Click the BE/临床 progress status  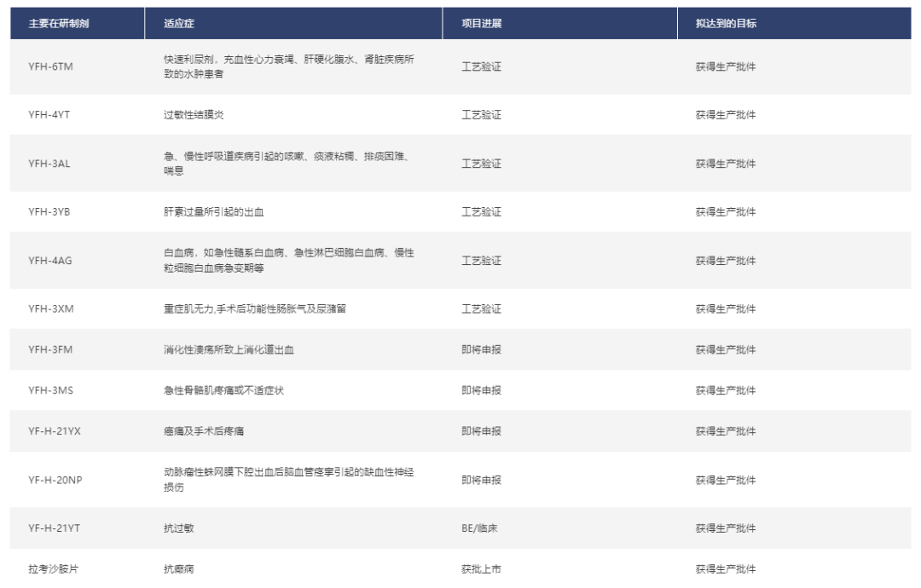[479, 528]
